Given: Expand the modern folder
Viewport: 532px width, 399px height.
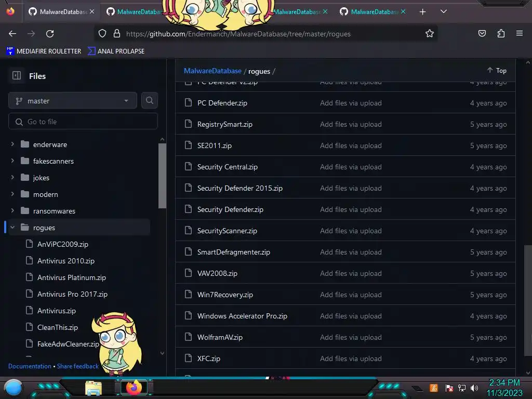Looking at the screenshot, I should click(12, 194).
